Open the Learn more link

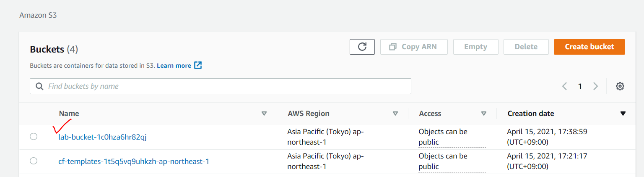(174, 66)
